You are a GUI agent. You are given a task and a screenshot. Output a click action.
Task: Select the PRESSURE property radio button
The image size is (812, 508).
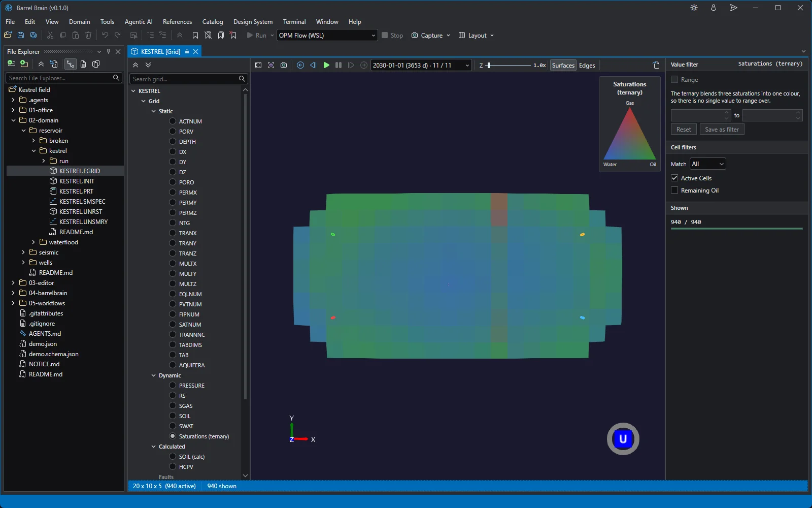(x=173, y=385)
